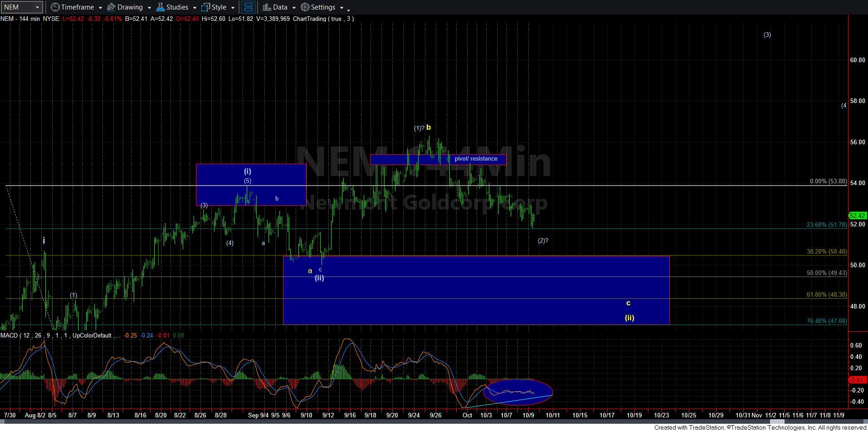This screenshot has height=431, width=868.
Task: Click the Timeframe clock icon
Action: [55, 7]
